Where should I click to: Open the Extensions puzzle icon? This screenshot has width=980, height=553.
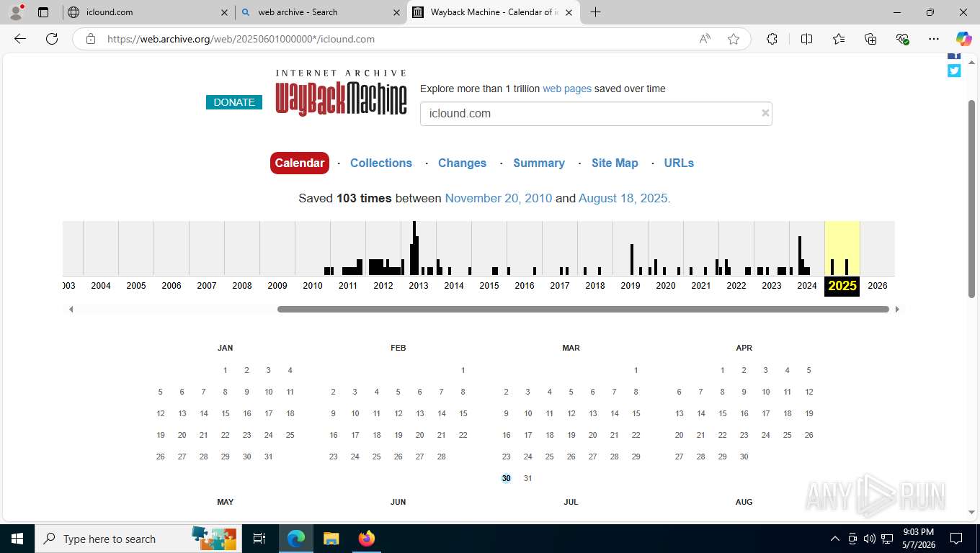click(x=772, y=39)
